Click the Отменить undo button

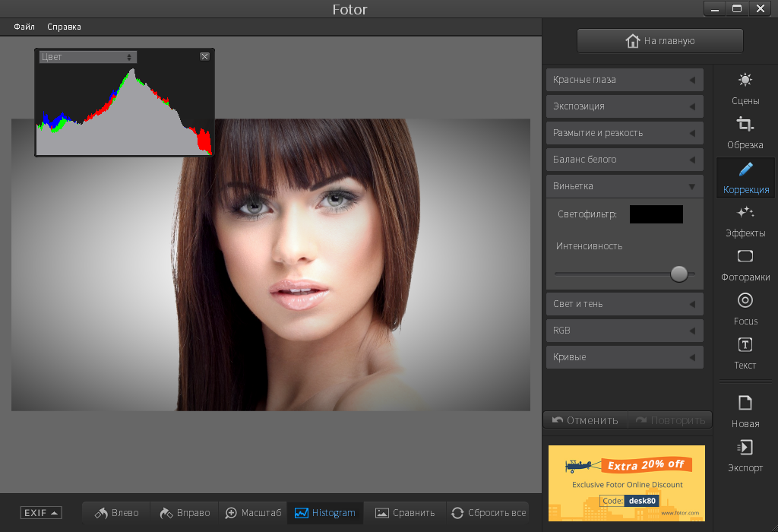[x=586, y=420]
